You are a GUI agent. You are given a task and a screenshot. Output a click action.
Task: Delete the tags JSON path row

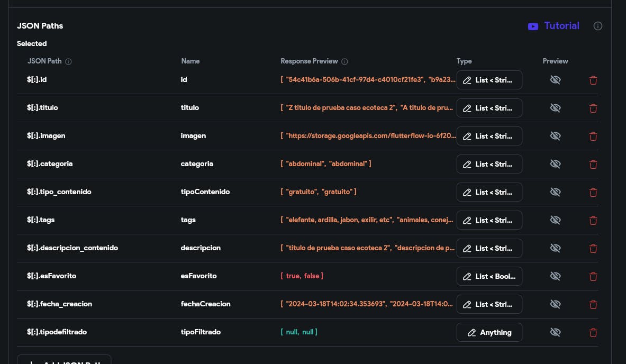593,221
